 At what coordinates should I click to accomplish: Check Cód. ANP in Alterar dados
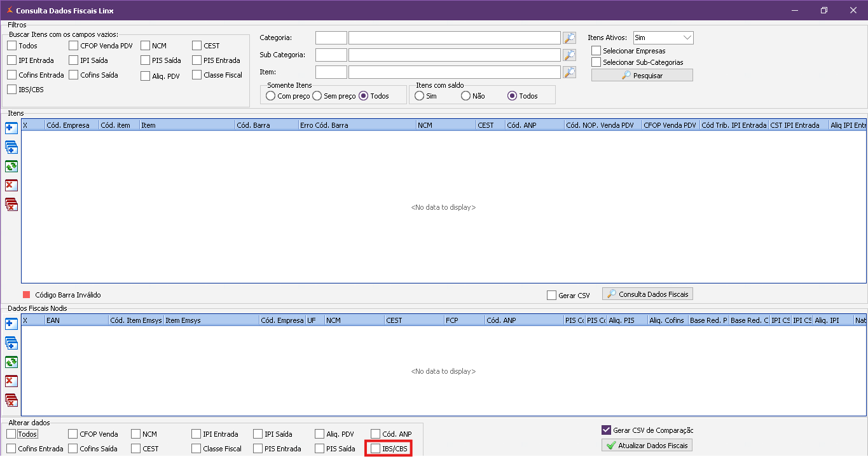(375, 434)
